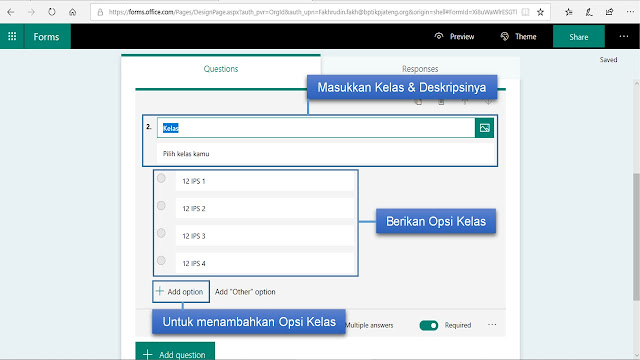Open the Forms header more options ellipsis

(x=624, y=37)
